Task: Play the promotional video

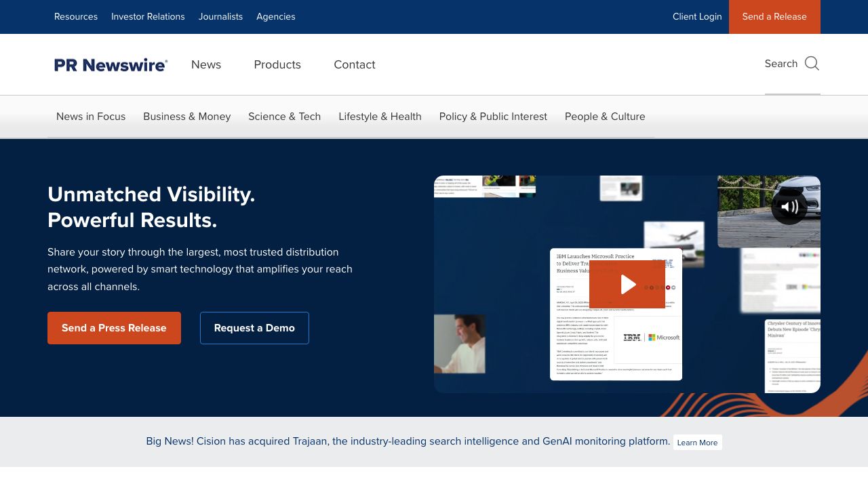Action: [627, 285]
